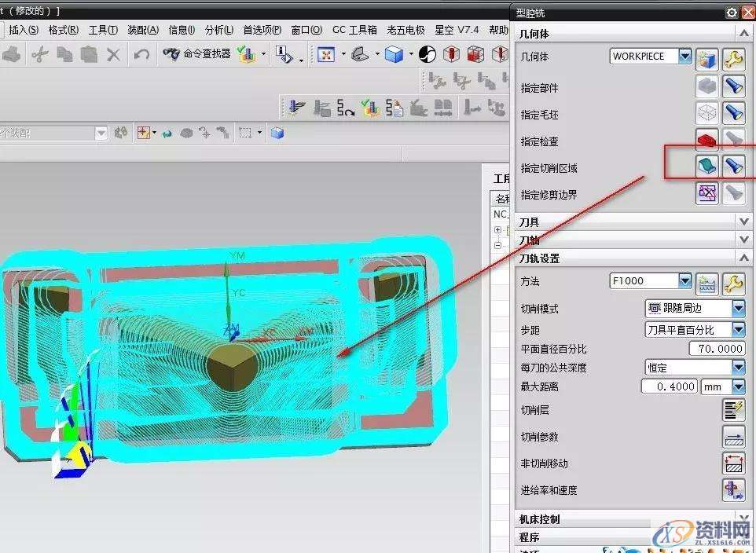Open the 切削参数 cutting parameters icon

pyautogui.click(x=734, y=437)
